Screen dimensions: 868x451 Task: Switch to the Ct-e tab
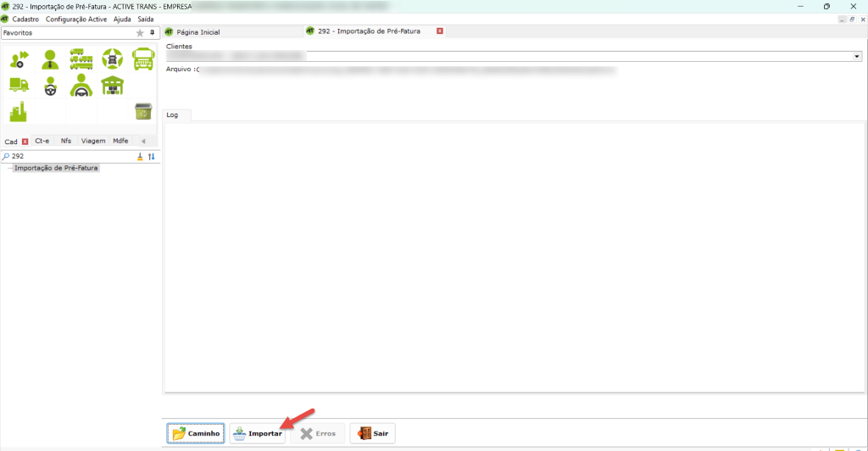click(42, 141)
